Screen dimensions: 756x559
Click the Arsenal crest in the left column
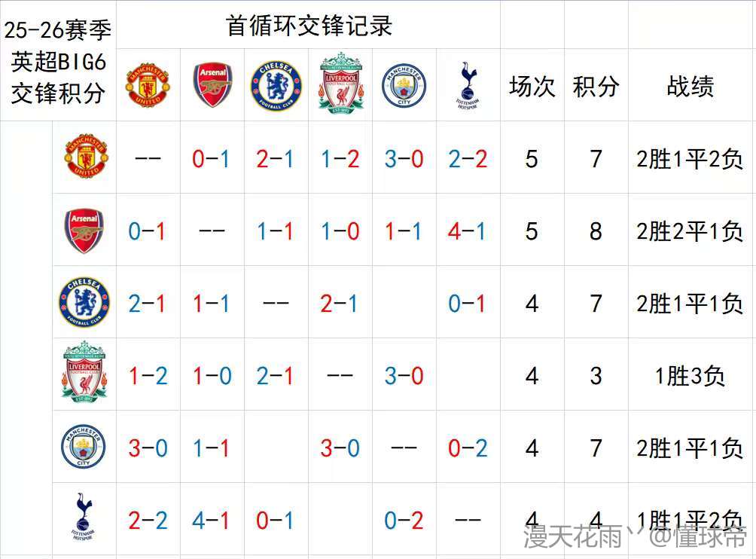tap(84, 231)
